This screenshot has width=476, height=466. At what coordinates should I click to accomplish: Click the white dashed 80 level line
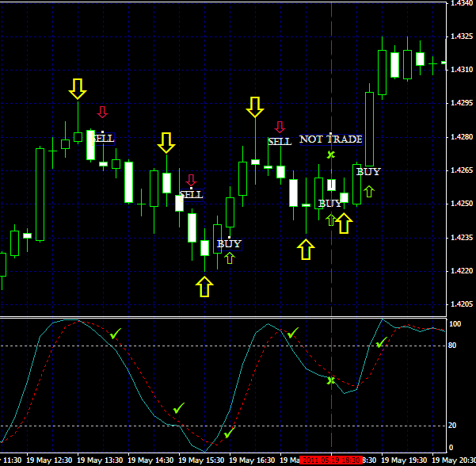223,346
